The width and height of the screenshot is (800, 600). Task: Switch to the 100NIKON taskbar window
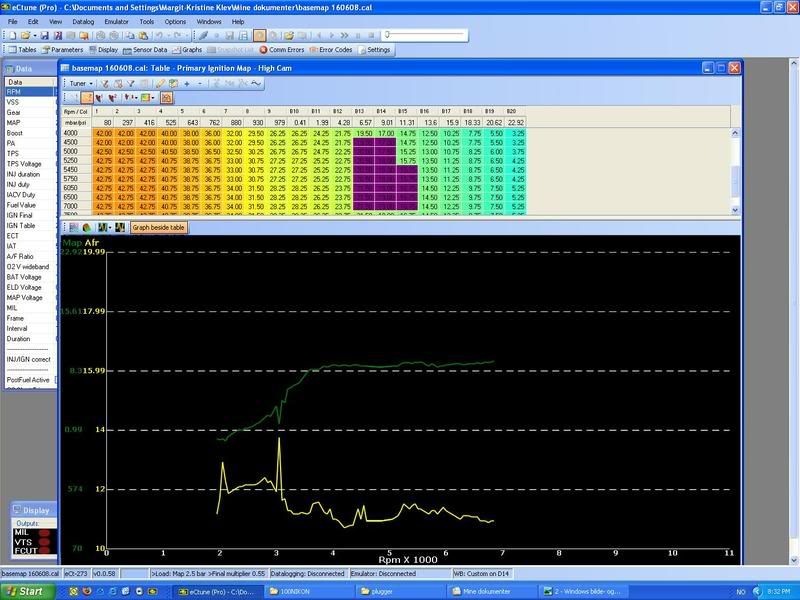pos(309,591)
